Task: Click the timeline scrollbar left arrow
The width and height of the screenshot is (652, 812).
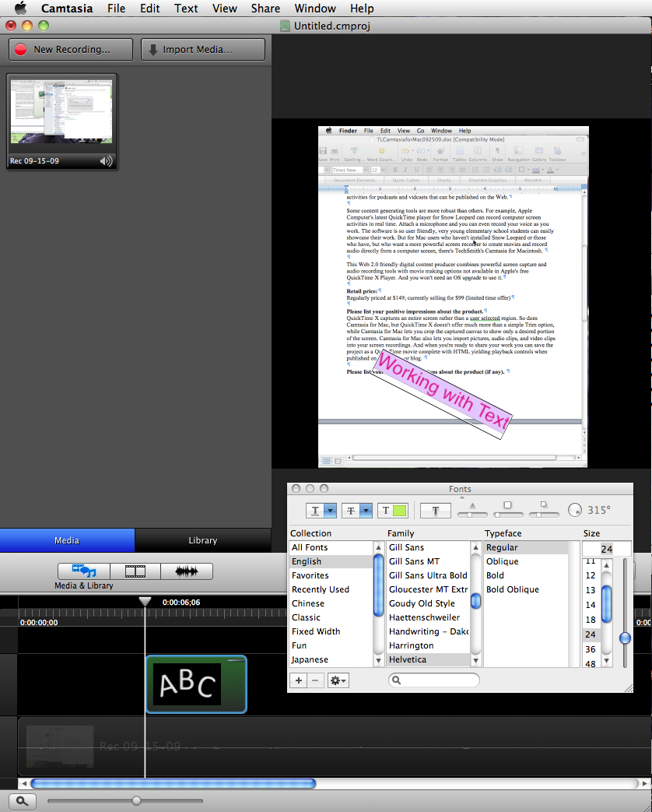Action: coord(24,783)
